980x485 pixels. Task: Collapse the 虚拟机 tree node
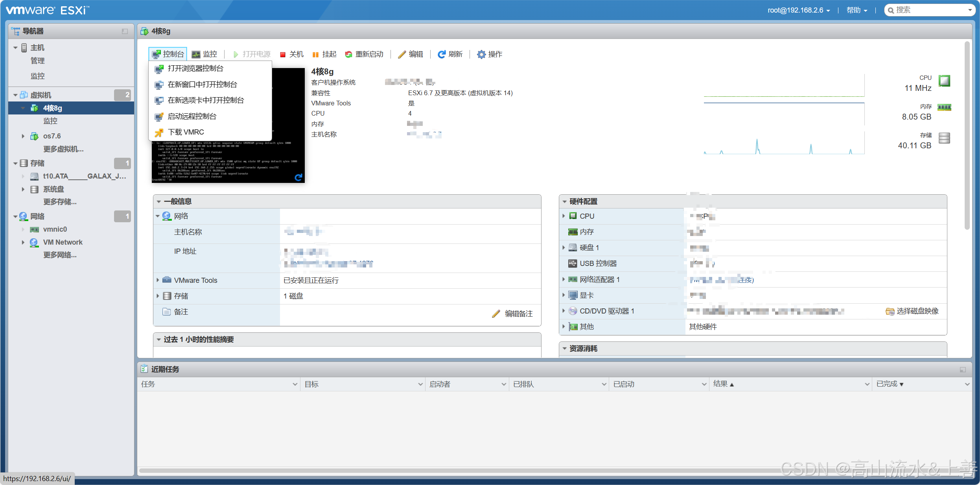click(15, 95)
